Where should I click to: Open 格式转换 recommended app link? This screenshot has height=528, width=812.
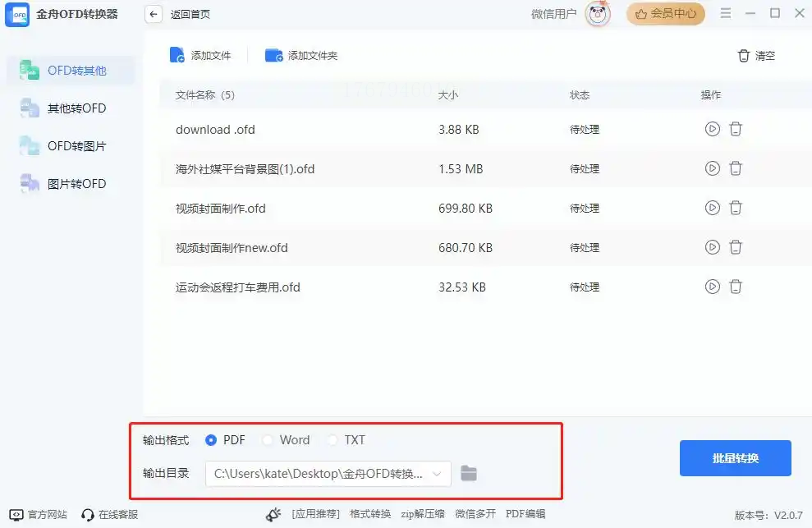(x=370, y=514)
